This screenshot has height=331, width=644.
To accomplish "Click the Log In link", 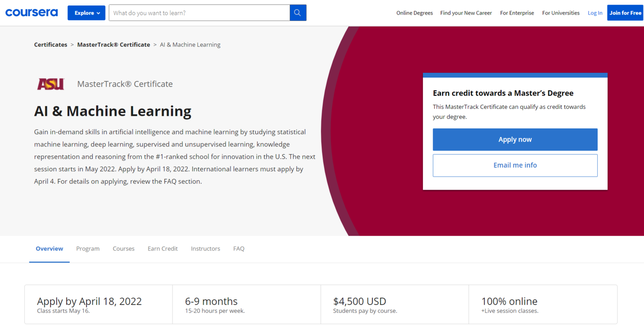I will click(x=595, y=13).
